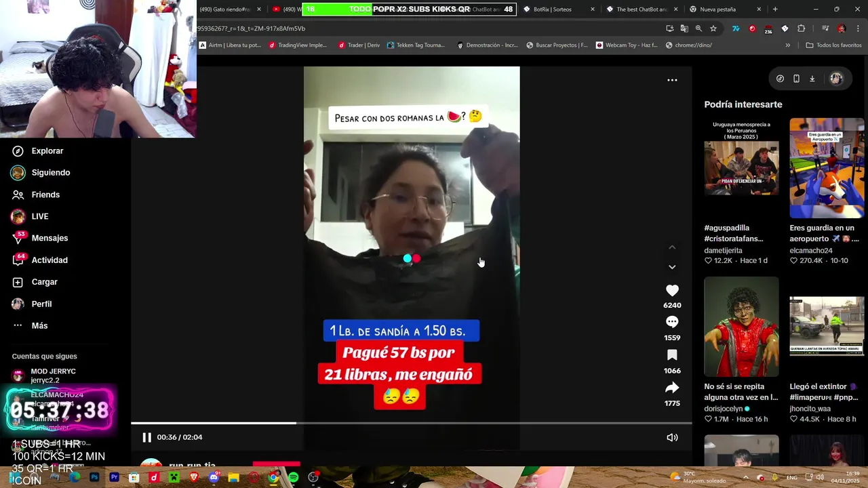Open profile avatar in TikTok header
The image size is (868, 488).
click(x=836, y=79)
